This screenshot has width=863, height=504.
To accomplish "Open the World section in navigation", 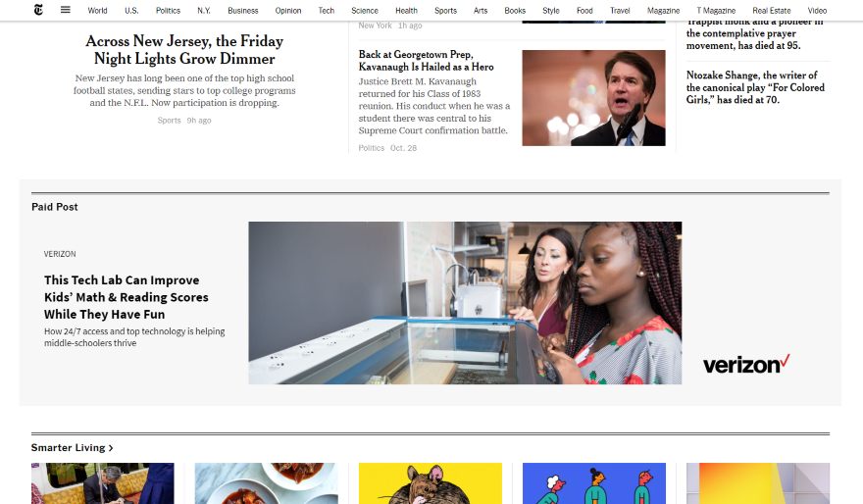I will click(97, 11).
